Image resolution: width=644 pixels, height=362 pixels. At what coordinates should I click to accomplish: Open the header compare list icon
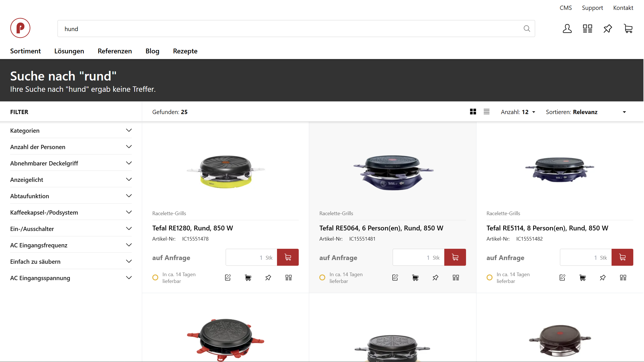click(x=588, y=29)
